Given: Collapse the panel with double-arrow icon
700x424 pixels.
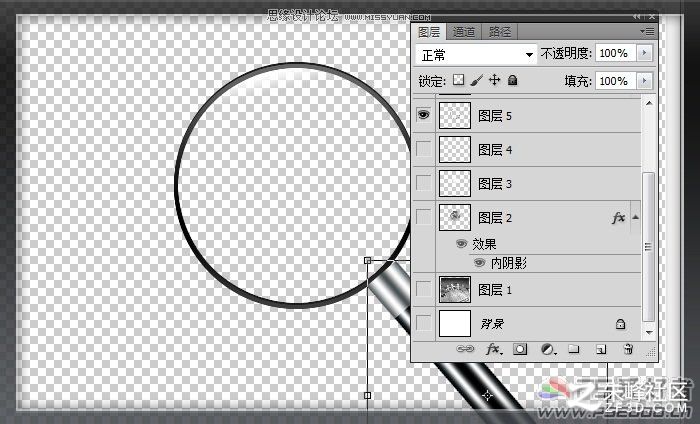Looking at the screenshot, I should (636, 17).
